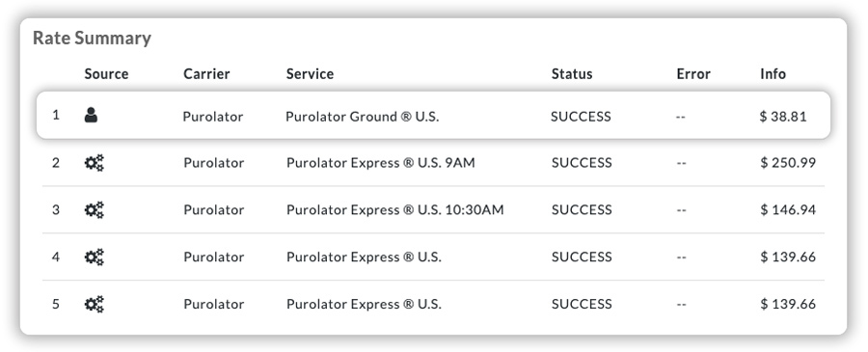The width and height of the screenshot is (868, 352).
Task: Click the user source icon in row 1
Action: (x=91, y=115)
